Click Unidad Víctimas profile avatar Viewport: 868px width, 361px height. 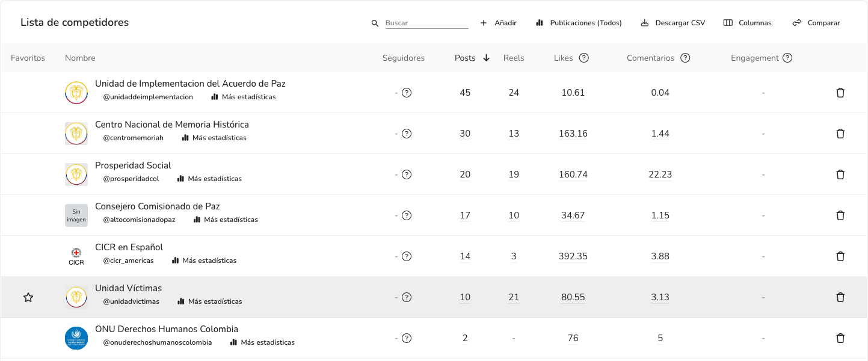pyautogui.click(x=76, y=297)
